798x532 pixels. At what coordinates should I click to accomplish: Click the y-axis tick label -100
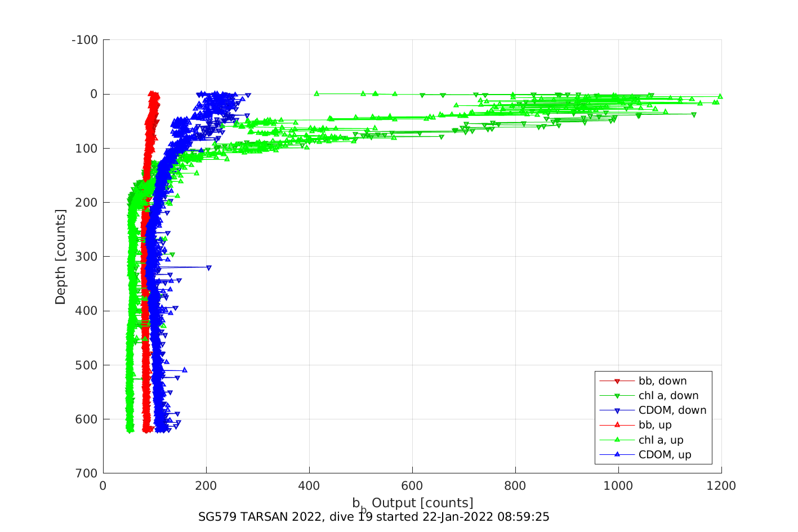(85, 40)
